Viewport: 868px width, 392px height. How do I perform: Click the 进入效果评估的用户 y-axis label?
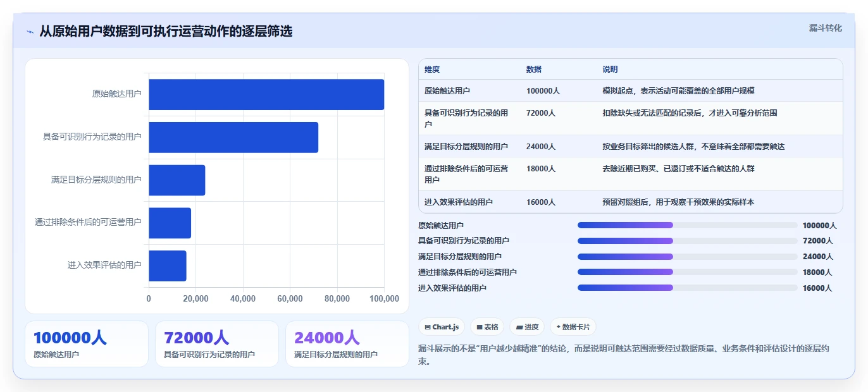click(104, 266)
